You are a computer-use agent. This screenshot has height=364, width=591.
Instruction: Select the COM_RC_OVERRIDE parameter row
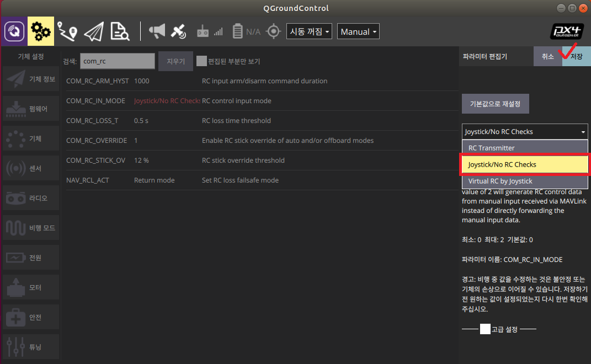pyautogui.click(x=262, y=140)
